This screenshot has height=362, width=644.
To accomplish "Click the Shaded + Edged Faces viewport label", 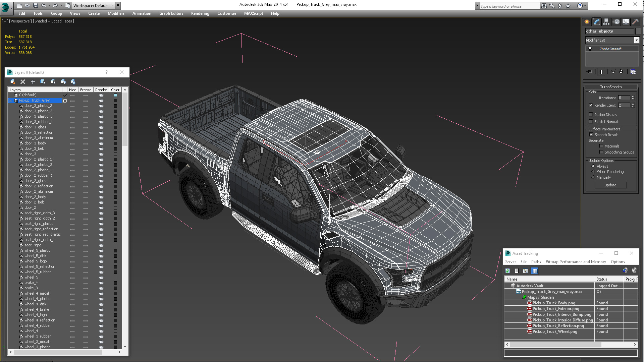I will 53,21.
